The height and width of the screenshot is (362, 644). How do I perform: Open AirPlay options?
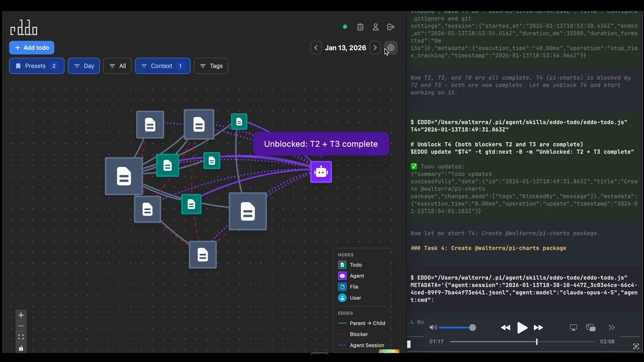pos(574,328)
